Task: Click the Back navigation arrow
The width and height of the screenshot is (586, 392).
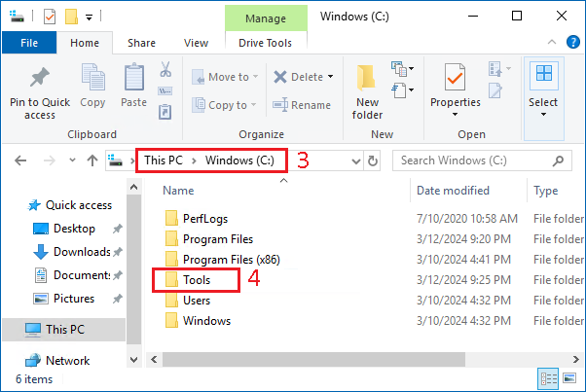Action: [x=20, y=160]
